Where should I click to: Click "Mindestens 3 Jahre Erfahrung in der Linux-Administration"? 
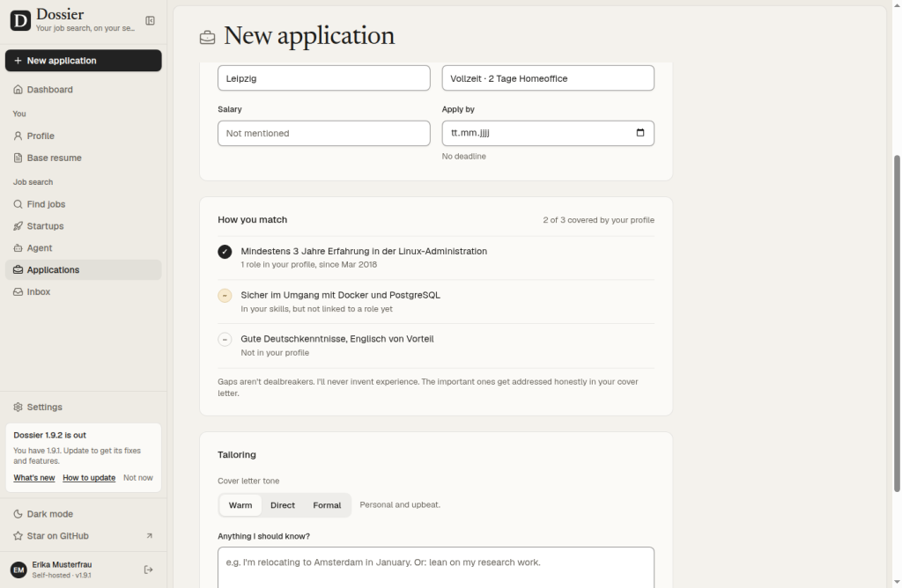pyautogui.click(x=364, y=251)
